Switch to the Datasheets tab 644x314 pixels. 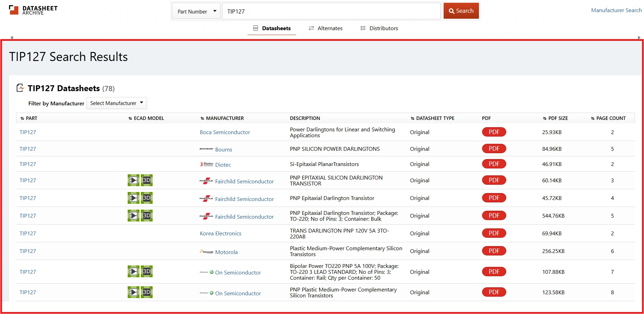click(x=272, y=28)
